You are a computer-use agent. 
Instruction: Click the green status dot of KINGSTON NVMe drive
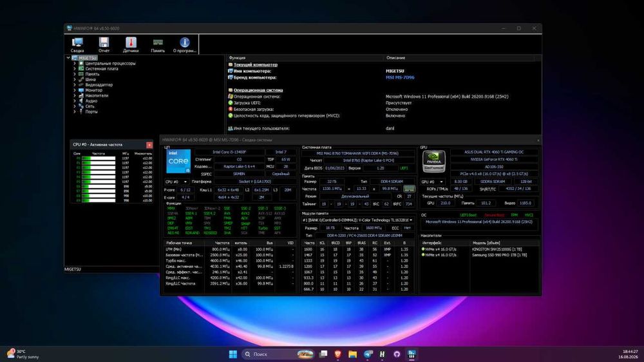423,249
